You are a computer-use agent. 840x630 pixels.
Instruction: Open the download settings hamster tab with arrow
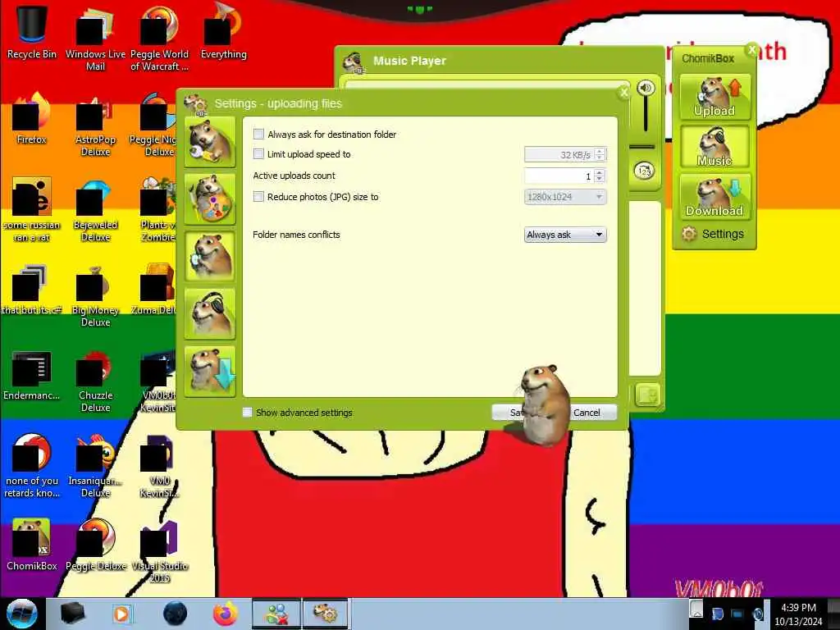[209, 372]
